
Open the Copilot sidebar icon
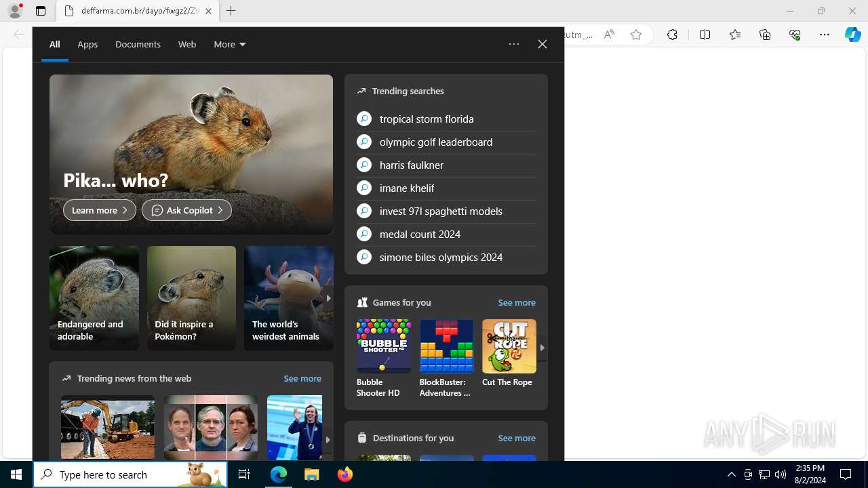852,35
